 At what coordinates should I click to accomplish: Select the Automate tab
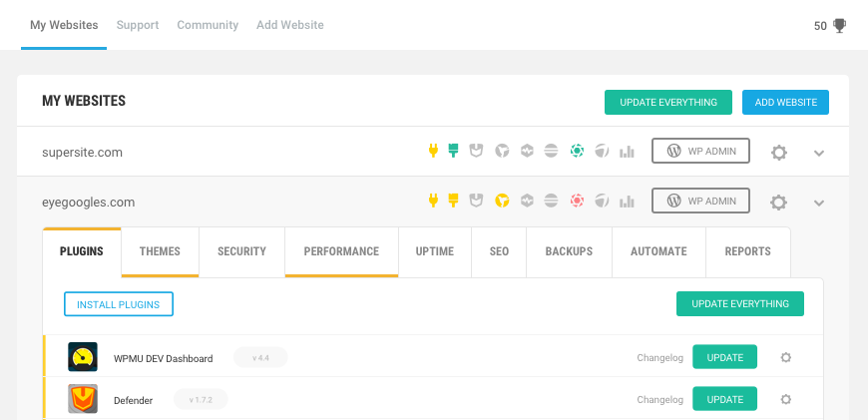pos(658,251)
